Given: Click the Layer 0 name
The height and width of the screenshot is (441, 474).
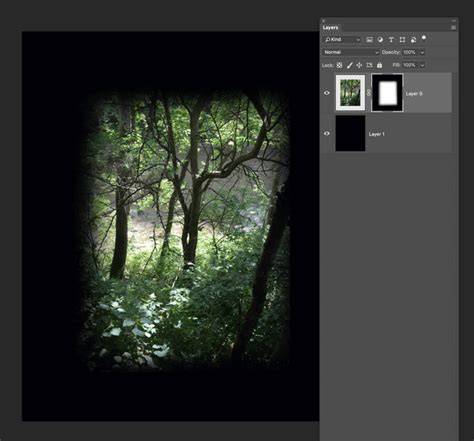Looking at the screenshot, I should 414,94.
